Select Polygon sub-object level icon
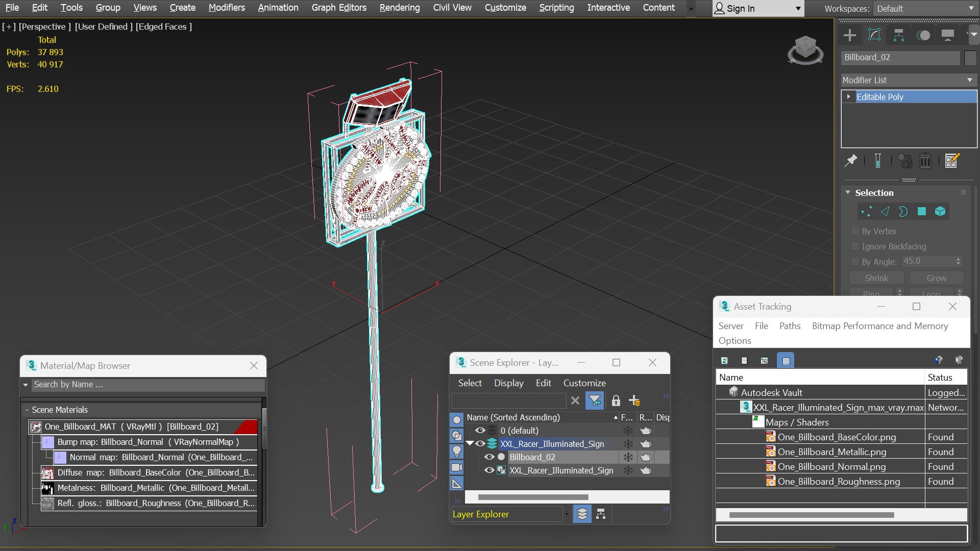Screen dimensions: 980x551 click(922, 212)
